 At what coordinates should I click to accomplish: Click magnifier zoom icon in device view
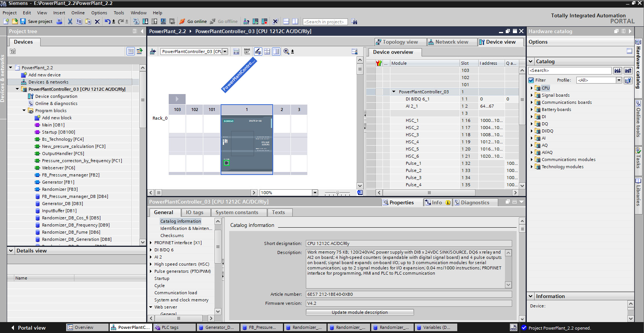(286, 52)
